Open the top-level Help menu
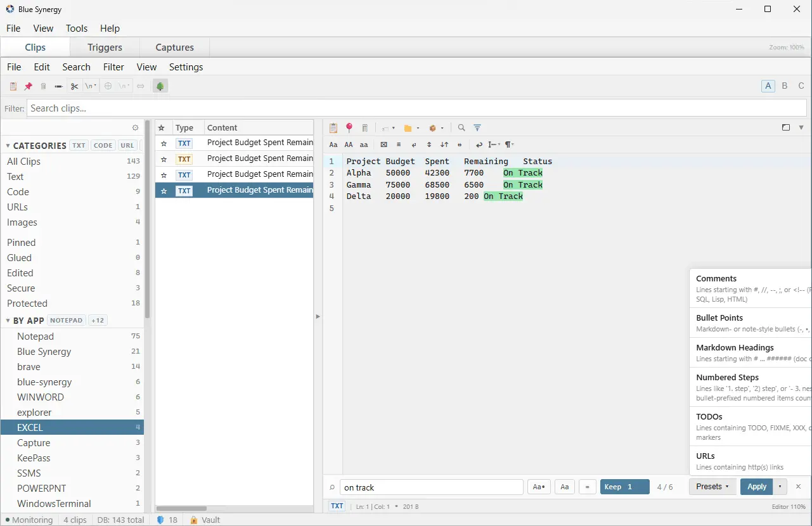This screenshot has width=812, height=526. click(x=110, y=28)
